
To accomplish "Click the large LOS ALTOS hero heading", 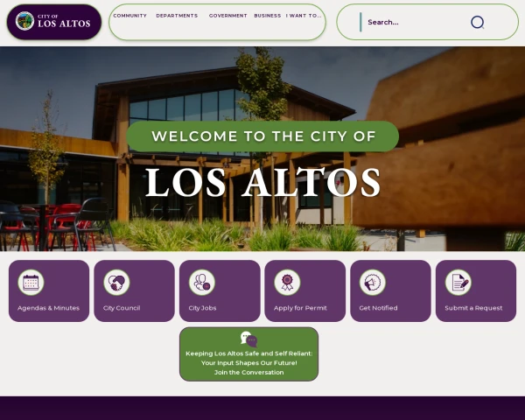I will pyautogui.click(x=262, y=182).
